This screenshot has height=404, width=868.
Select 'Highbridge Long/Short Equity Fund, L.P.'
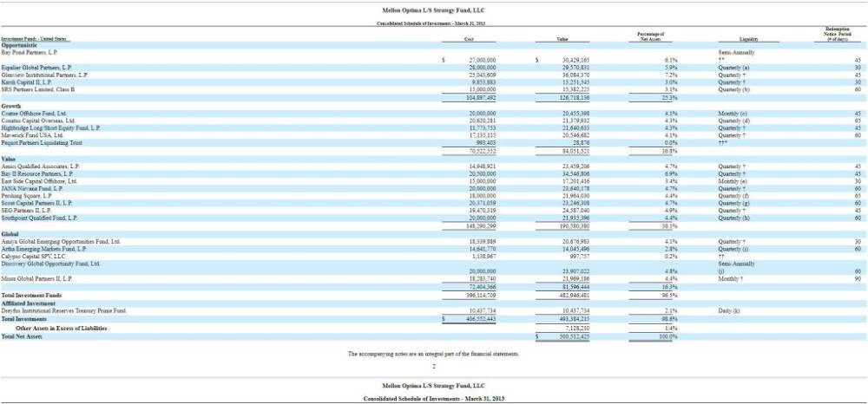[50, 127]
